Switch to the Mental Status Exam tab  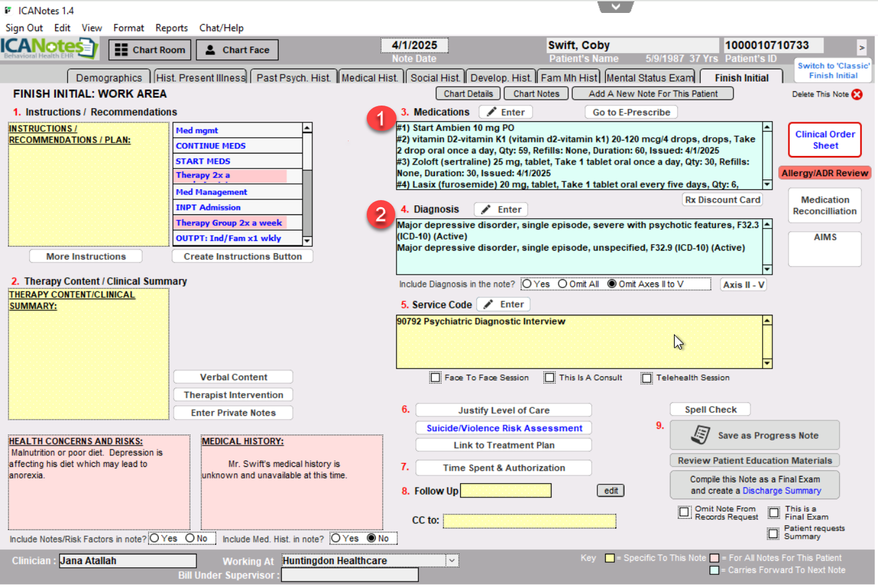tap(650, 78)
